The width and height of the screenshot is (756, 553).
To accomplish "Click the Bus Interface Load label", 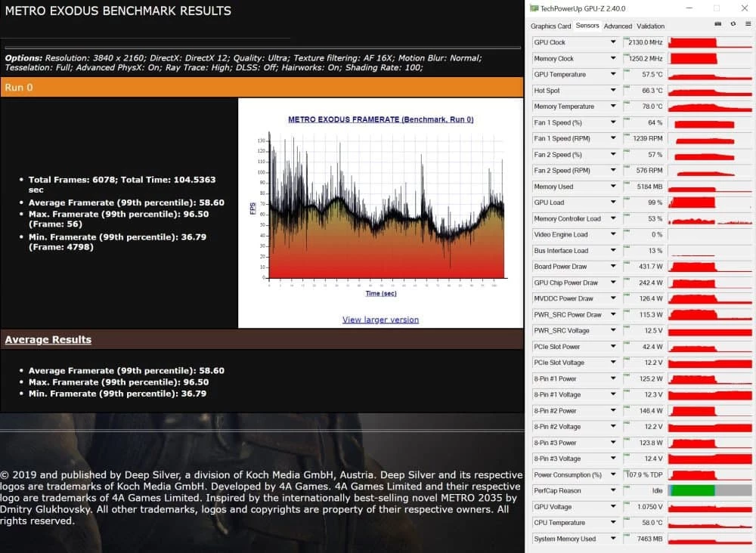I will pyautogui.click(x=561, y=251).
